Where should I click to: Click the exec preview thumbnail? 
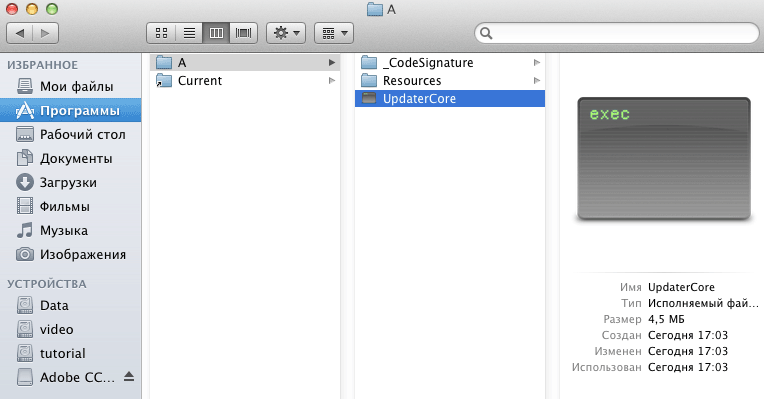tap(664, 159)
